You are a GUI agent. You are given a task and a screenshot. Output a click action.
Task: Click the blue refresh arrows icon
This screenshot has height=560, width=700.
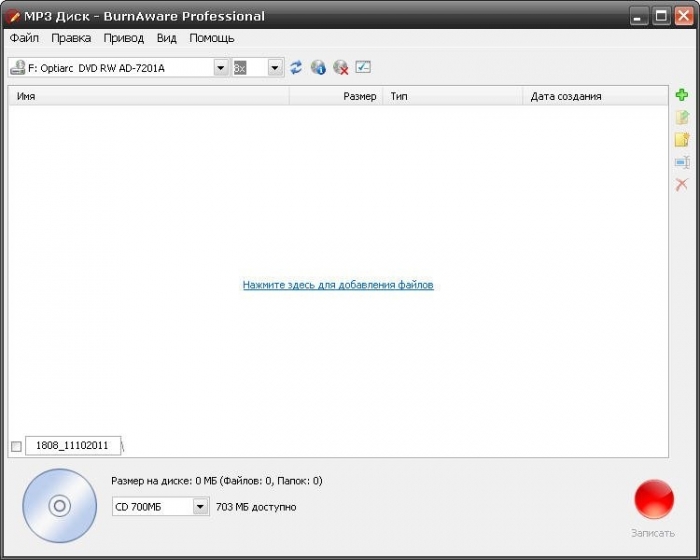click(296, 68)
